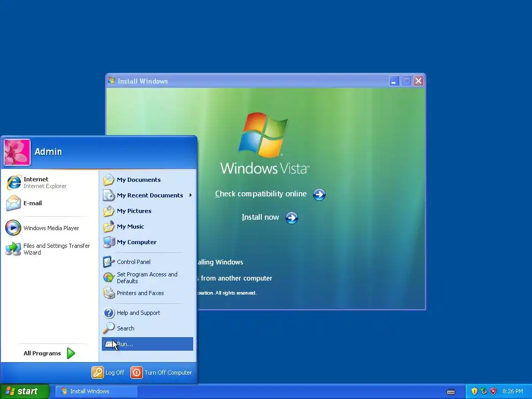
Task: Choose Help and Support entry
Action: coord(138,313)
